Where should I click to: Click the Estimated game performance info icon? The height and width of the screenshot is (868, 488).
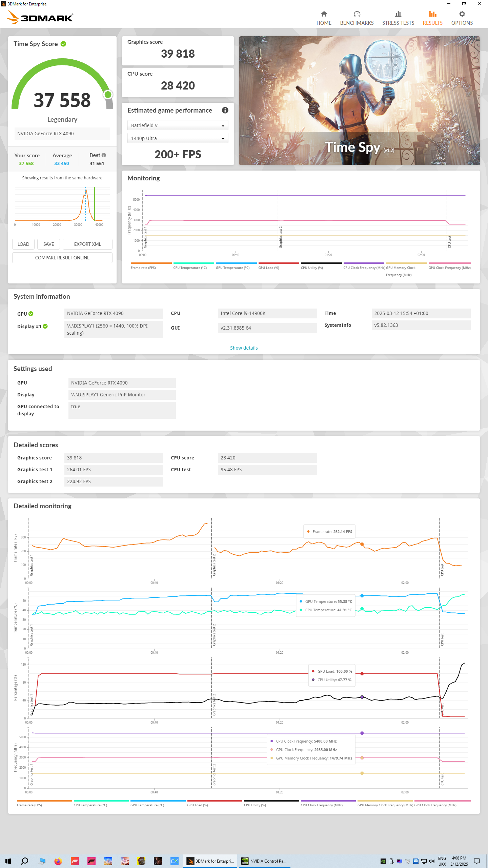(x=225, y=110)
